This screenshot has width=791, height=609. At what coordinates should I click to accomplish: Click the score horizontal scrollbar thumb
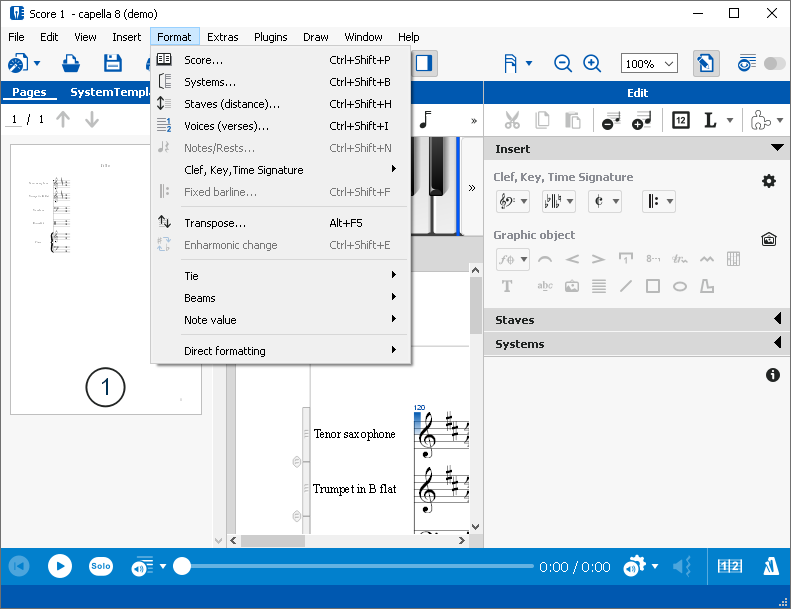(272, 540)
